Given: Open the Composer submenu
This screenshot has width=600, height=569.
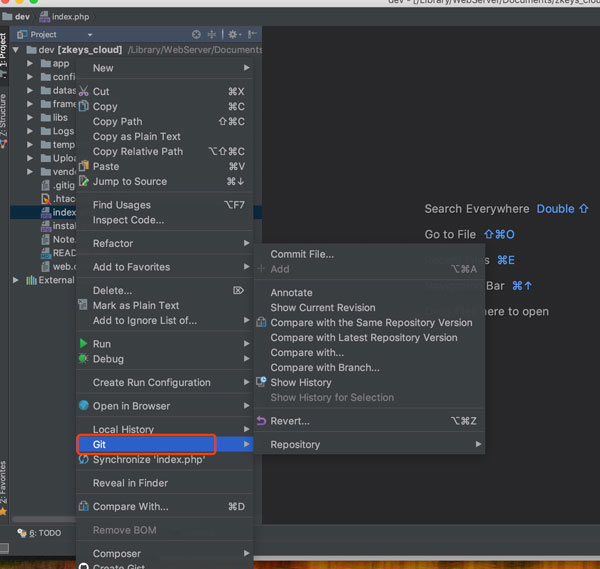Looking at the screenshot, I should pos(165,553).
